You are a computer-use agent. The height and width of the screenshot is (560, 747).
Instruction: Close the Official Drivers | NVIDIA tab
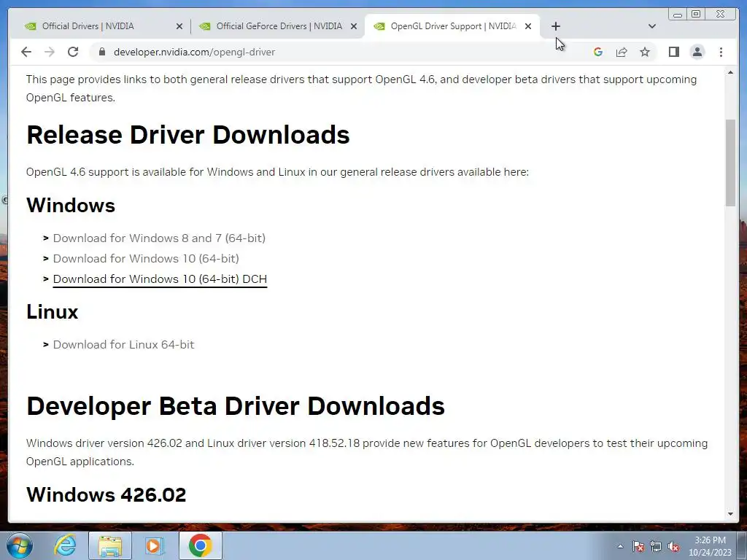pos(179,26)
